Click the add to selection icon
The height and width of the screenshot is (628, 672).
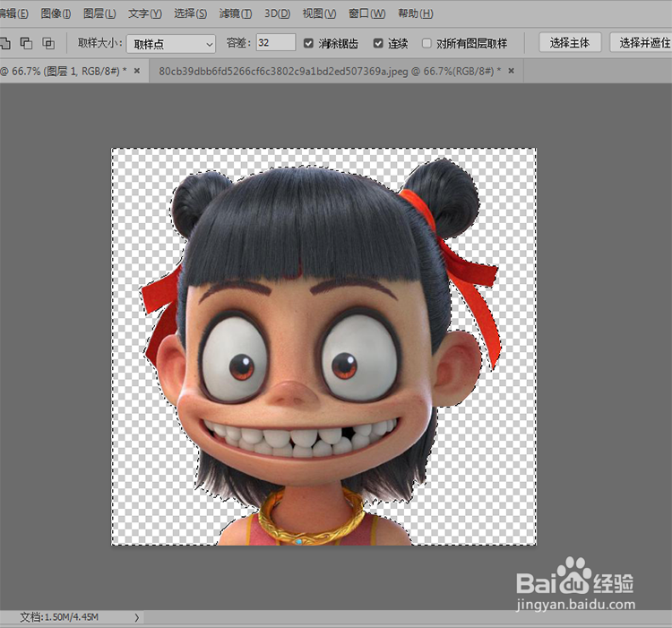[4, 43]
